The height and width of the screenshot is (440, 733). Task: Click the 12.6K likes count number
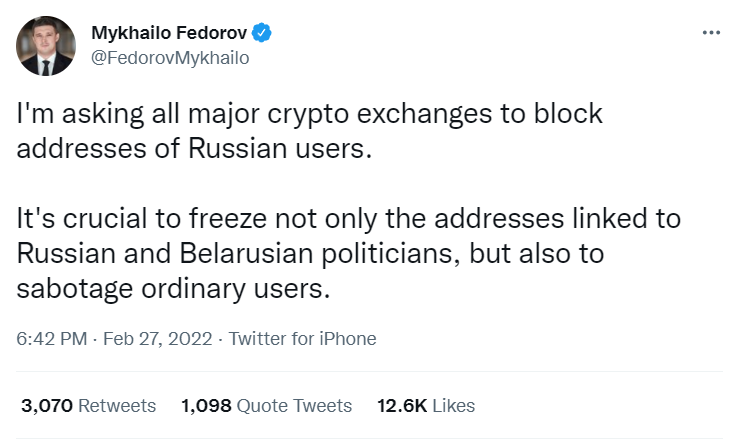pos(402,406)
